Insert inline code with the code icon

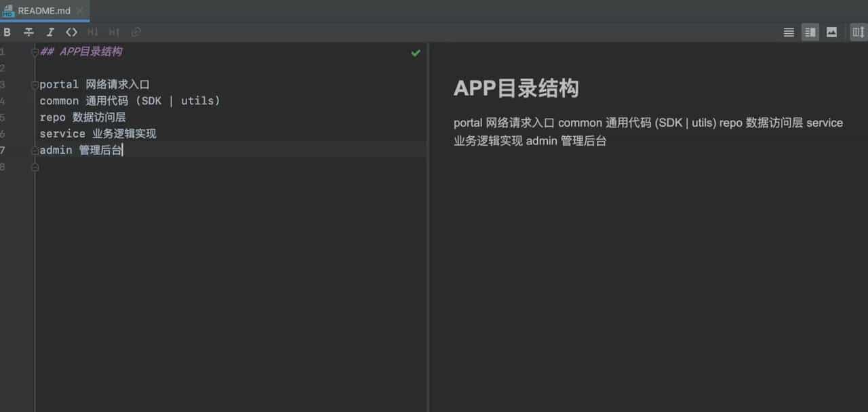click(72, 32)
